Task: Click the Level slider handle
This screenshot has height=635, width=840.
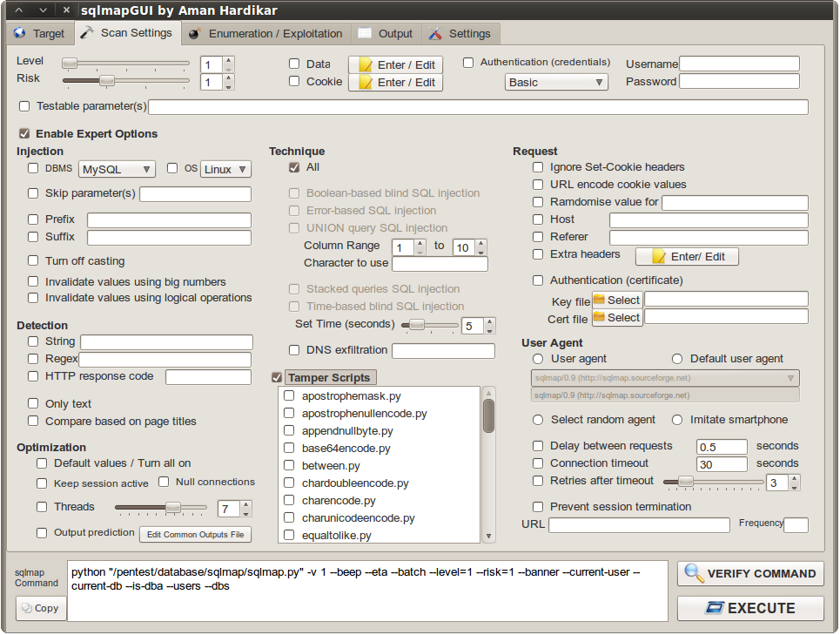Action: pos(69,64)
